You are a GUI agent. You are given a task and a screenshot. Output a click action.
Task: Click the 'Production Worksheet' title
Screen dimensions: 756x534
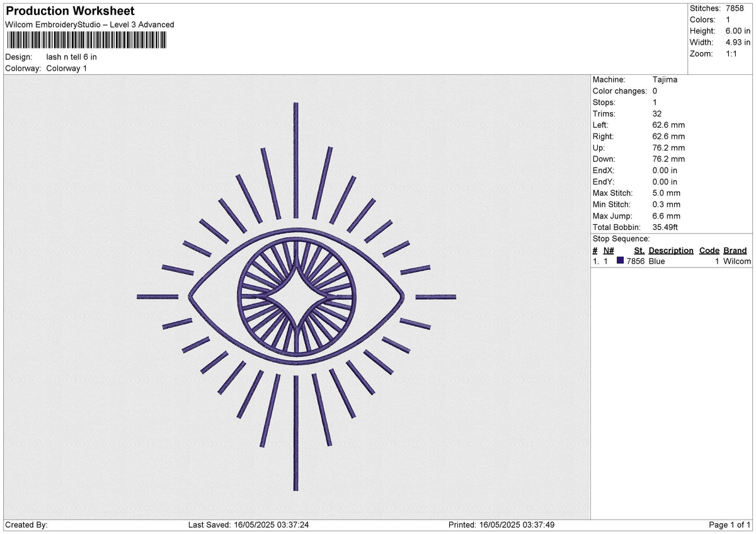[70, 11]
